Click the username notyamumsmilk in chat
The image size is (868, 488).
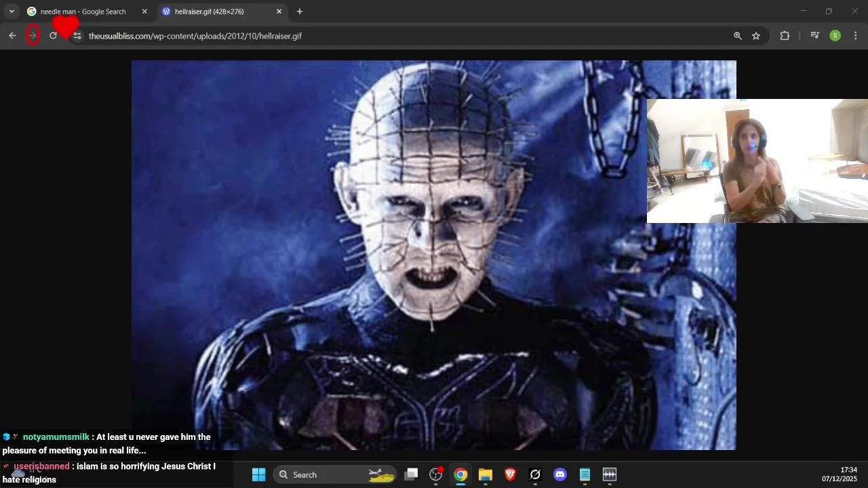tap(56, 437)
